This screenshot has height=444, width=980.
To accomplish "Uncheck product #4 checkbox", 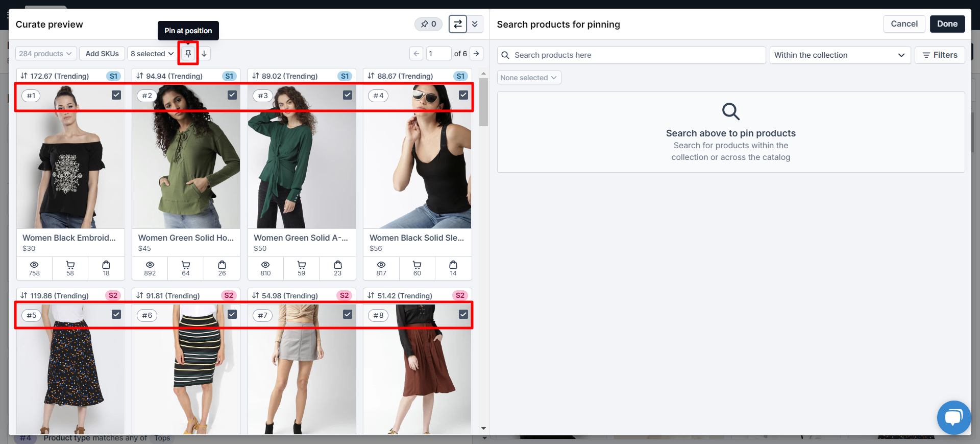I will (463, 95).
